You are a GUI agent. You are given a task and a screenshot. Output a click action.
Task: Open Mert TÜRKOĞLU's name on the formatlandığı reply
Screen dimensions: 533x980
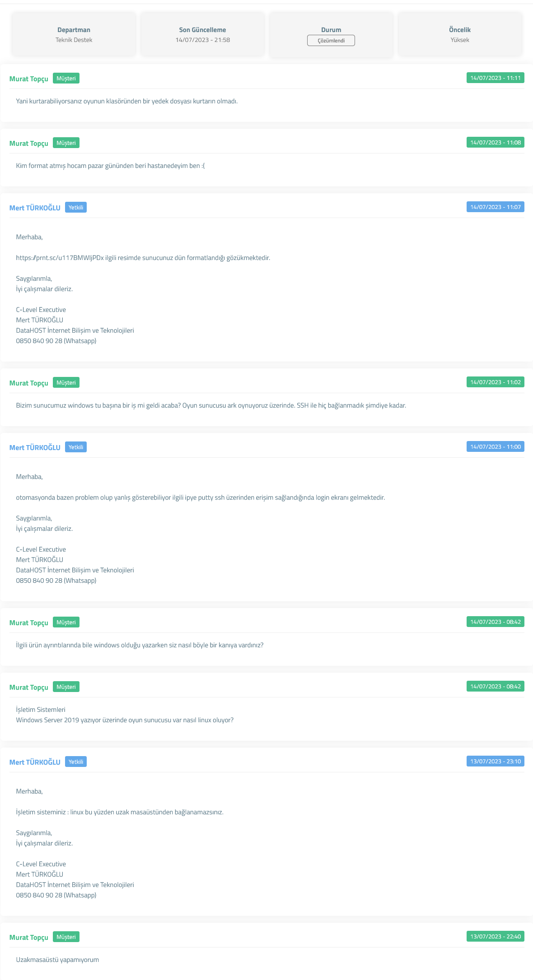35,208
